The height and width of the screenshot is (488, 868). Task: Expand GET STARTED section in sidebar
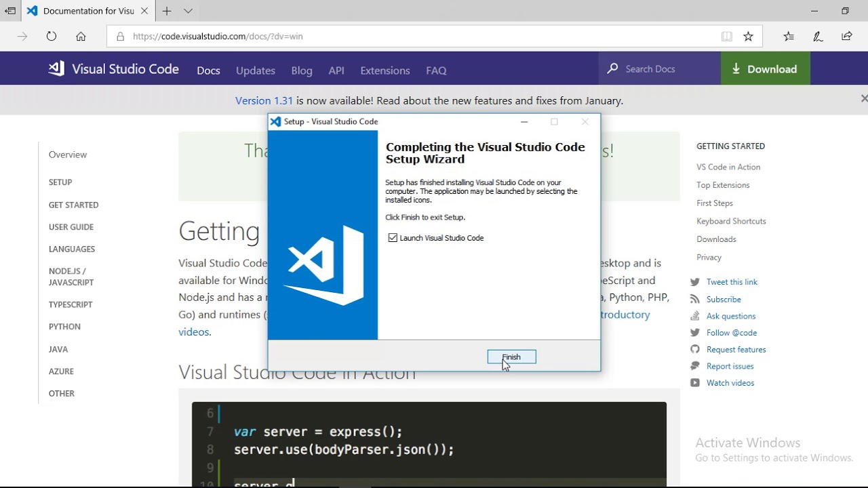point(73,205)
